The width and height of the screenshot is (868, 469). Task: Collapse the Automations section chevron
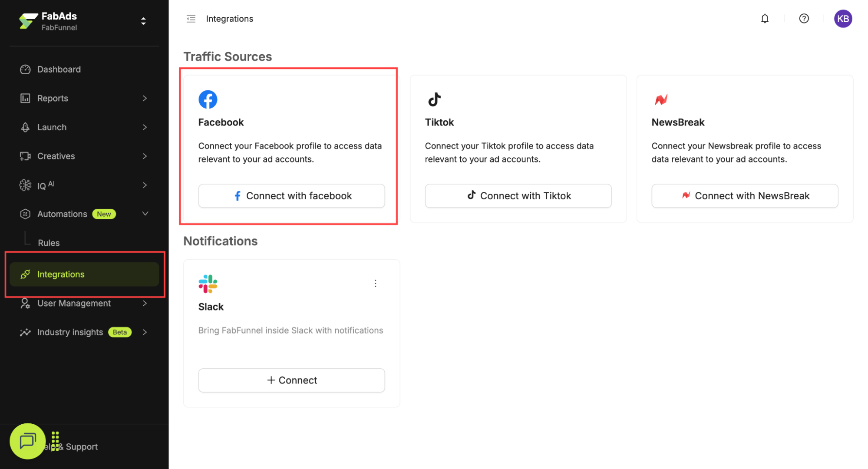tap(145, 214)
